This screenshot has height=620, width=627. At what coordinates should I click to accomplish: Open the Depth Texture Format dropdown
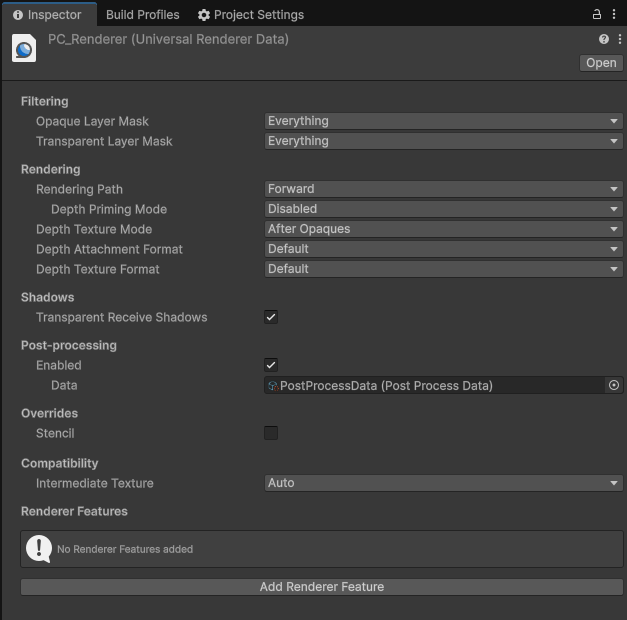coord(443,269)
